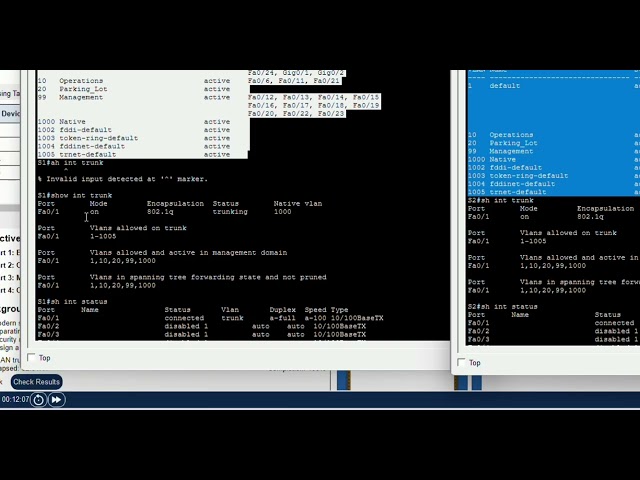Click 'Vlans allowed on trunk' header in S2 window
The image size is (640, 480).
[568, 233]
